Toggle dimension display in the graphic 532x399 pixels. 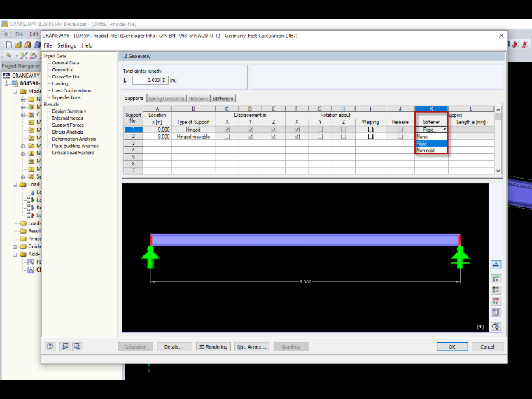click(496, 265)
